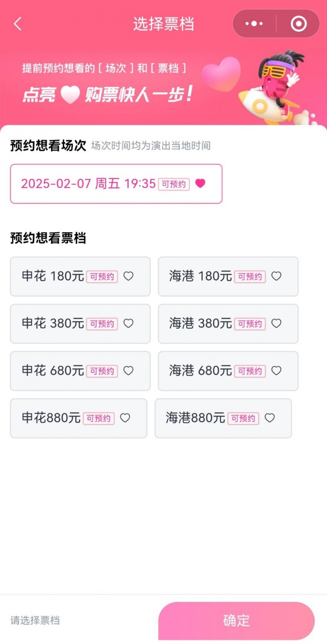Tap heart icon next to 海港 680元

click(x=276, y=371)
